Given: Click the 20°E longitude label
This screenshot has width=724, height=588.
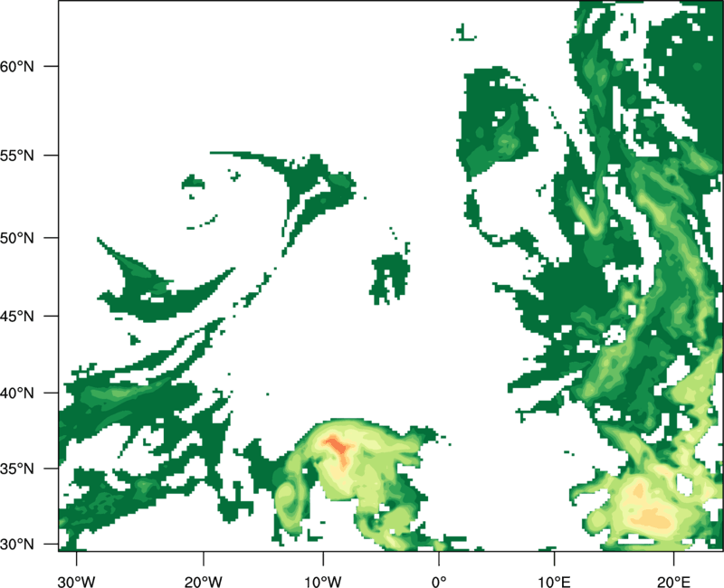Looking at the screenshot, I should click(x=673, y=582).
